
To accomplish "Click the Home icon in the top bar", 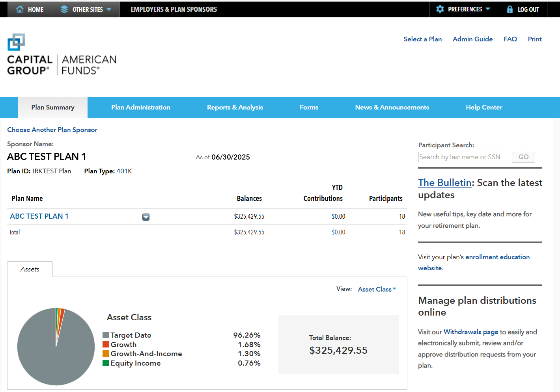I will (x=20, y=9).
